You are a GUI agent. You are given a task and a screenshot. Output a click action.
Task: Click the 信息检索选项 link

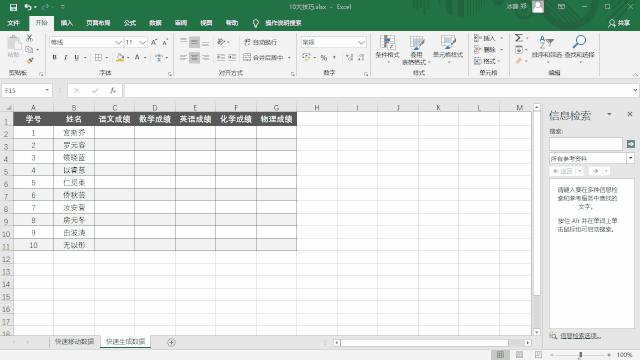point(580,336)
